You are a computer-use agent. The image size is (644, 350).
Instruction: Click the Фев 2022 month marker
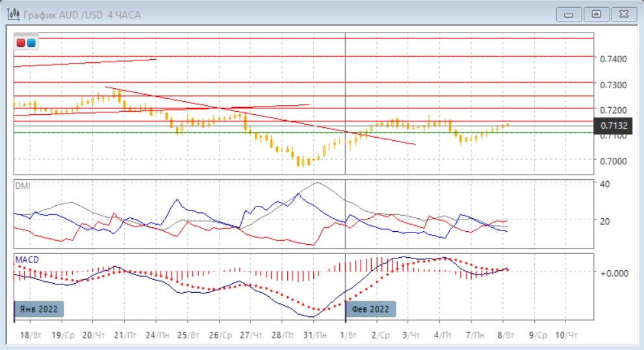[370, 309]
